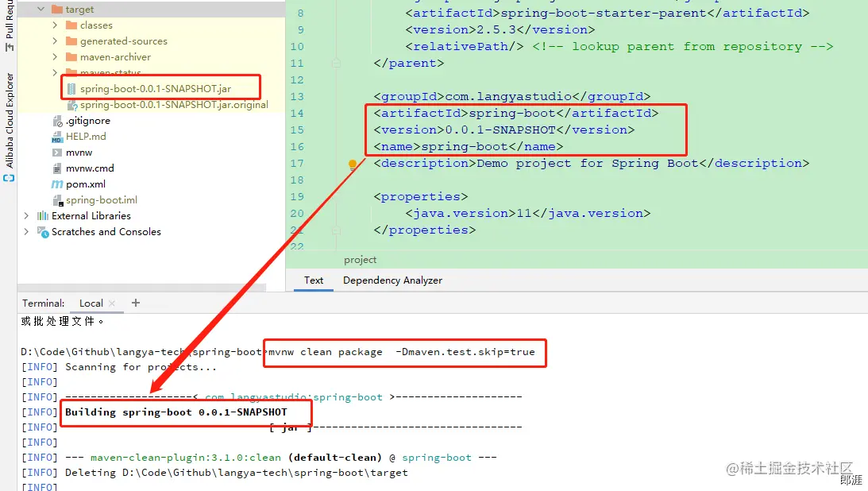Click the artifactId spring-boot line
This screenshot has width=868, height=491.
(516, 113)
